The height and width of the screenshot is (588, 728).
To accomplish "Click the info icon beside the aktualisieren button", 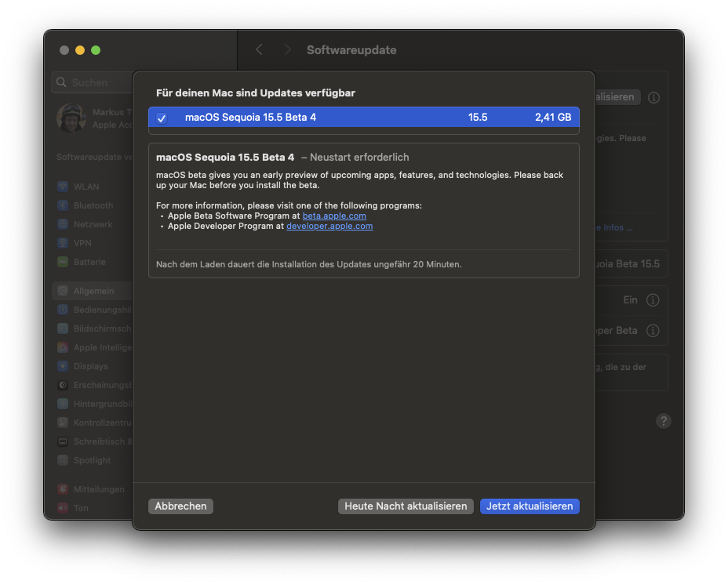I will 653,97.
